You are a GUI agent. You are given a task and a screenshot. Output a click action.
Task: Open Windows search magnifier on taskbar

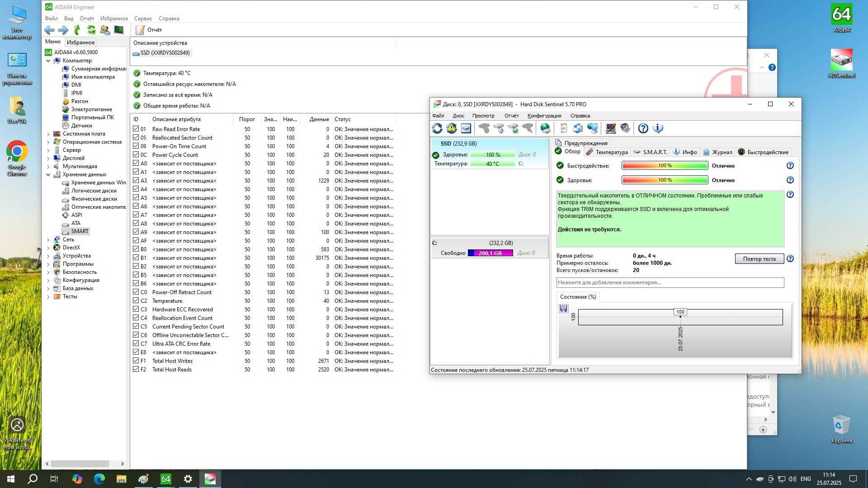[33, 479]
